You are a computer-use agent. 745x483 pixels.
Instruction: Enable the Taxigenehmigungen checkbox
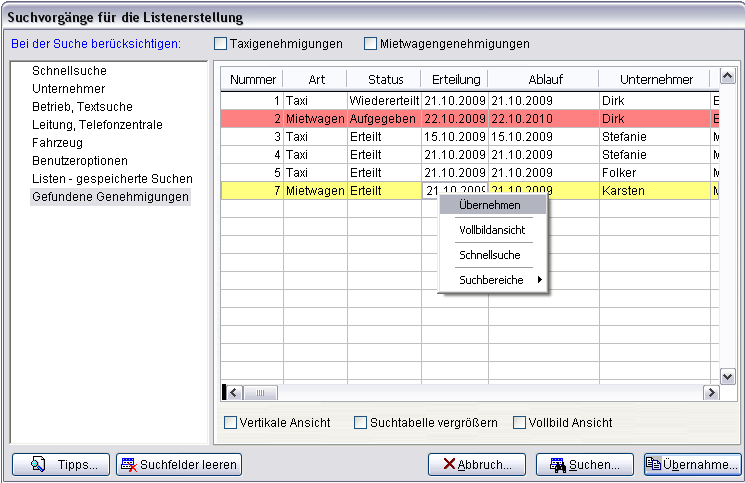click(x=221, y=44)
